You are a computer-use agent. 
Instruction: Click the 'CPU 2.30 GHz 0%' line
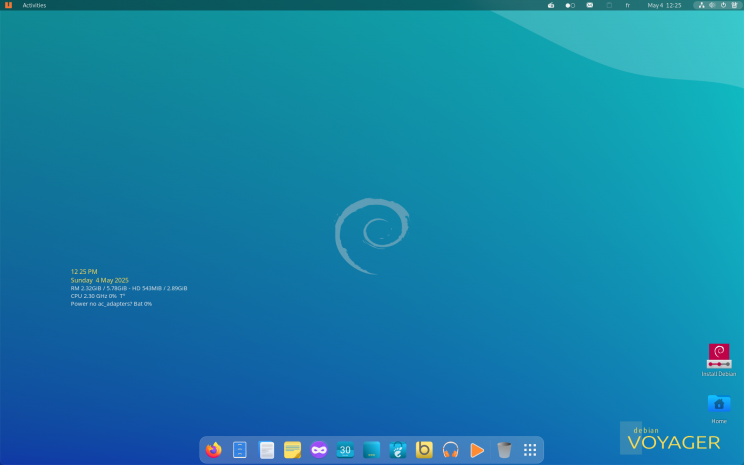pos(98,296)
